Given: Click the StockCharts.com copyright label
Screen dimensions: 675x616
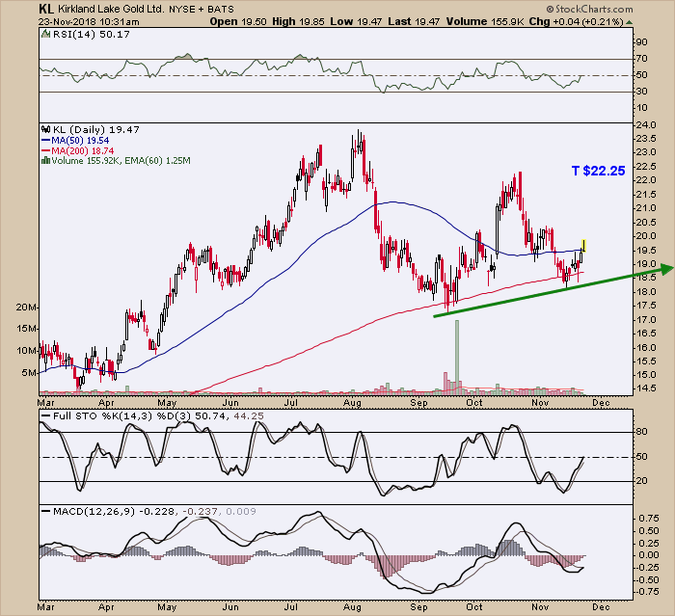Looking at the screenshot, I should [590, 9].
